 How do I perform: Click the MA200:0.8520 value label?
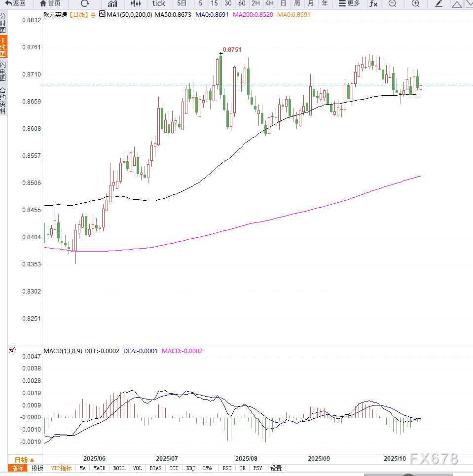[253, 15]
